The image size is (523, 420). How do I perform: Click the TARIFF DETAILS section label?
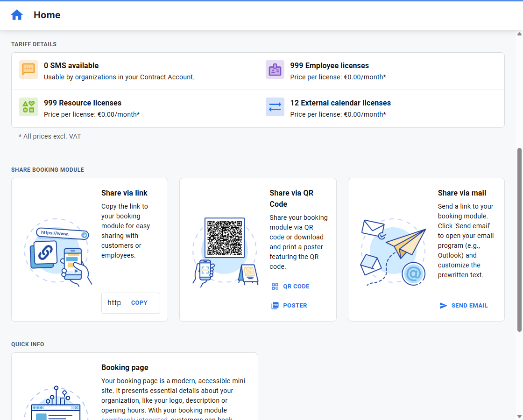[x=34, y=44]
